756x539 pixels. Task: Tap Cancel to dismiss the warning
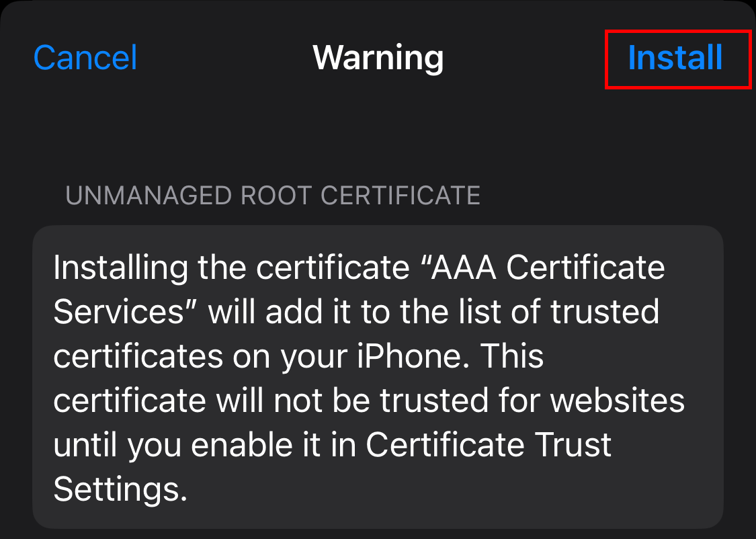click(x=85, y=58)
